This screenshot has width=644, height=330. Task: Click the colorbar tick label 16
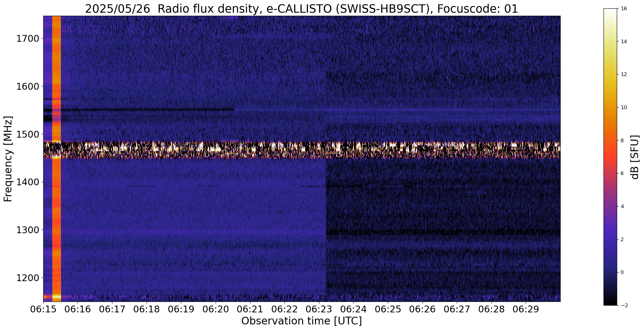624,9
